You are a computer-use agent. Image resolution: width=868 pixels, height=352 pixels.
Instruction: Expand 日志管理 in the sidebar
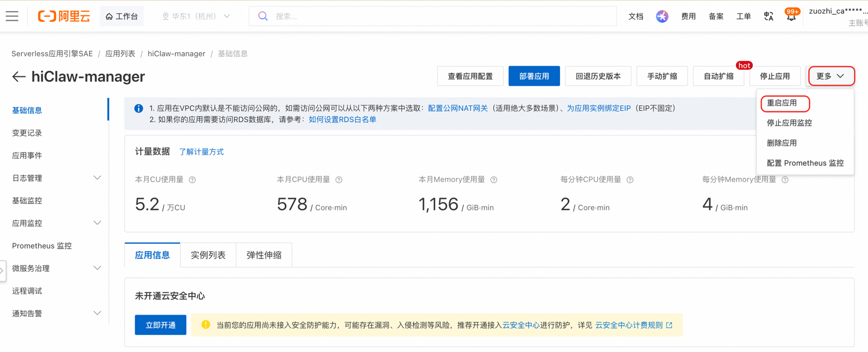[97, 178]
